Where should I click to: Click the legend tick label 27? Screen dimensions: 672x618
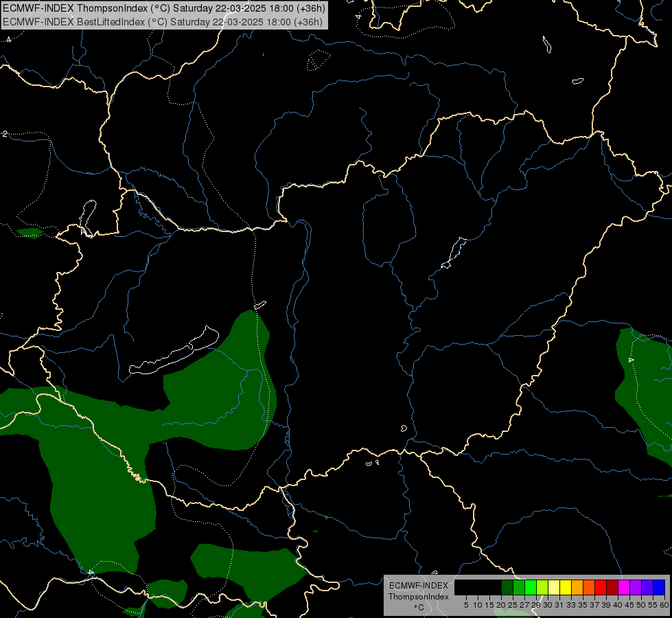pos(524,605)
